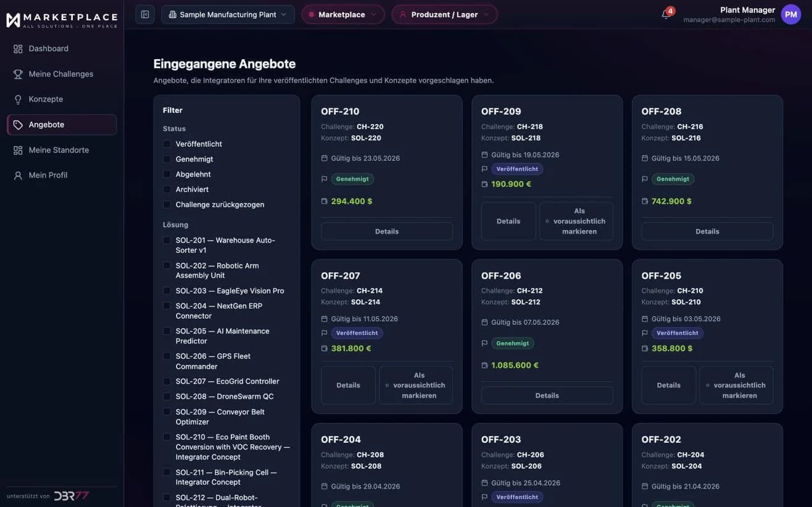812x507 pixels.
Task: Toggle the sidebar collapse icon
Action: click(x=145, y=14)
